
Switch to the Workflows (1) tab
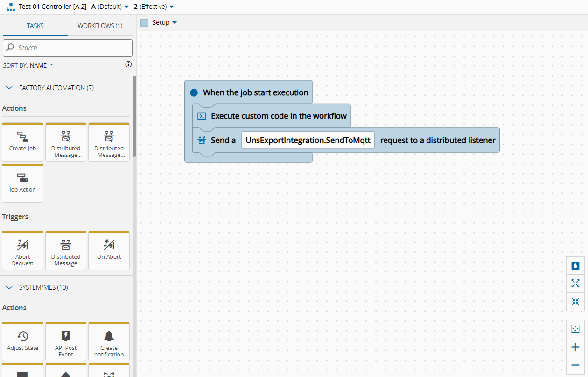100,26
